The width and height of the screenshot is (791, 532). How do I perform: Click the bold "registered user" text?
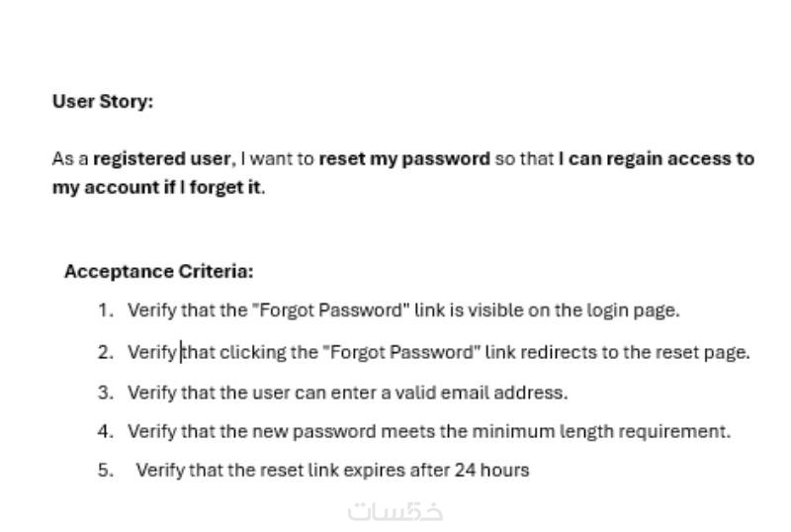(163, 158)
